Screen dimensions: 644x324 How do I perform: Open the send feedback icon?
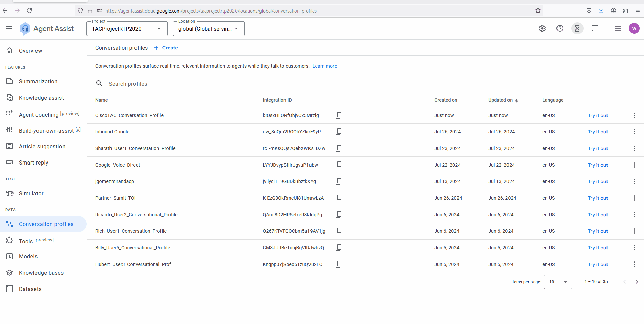coord(595,28)
